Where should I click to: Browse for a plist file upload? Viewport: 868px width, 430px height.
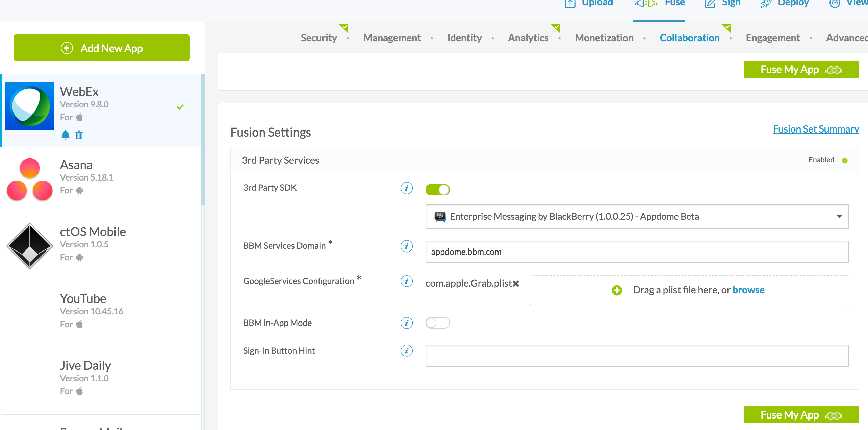748,289
